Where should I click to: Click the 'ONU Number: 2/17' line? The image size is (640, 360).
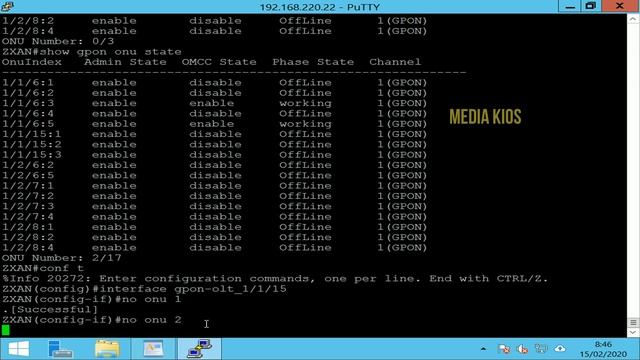62,258
